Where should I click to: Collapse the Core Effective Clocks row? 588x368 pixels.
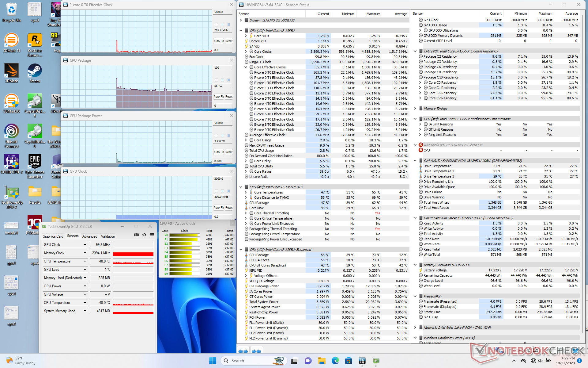246,67
